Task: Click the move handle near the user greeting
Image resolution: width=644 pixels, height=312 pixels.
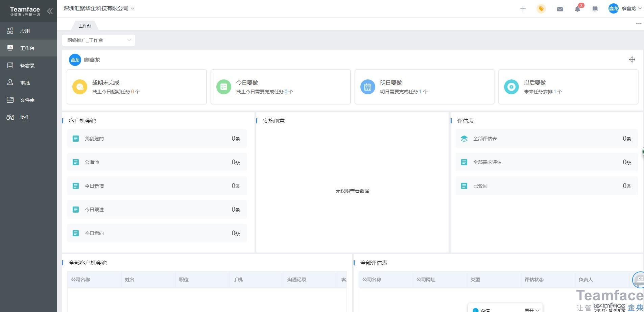Action: (x=632, y=59)
